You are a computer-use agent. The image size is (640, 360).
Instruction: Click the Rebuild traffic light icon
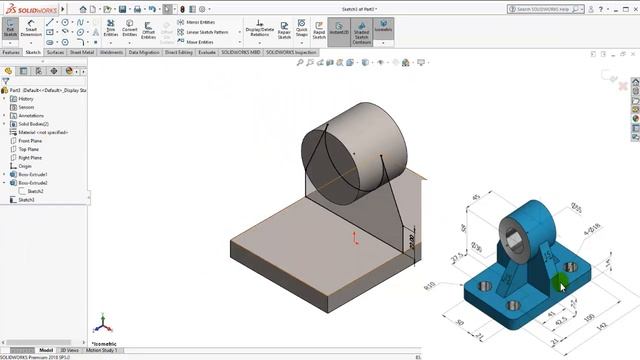coord(182,9)
